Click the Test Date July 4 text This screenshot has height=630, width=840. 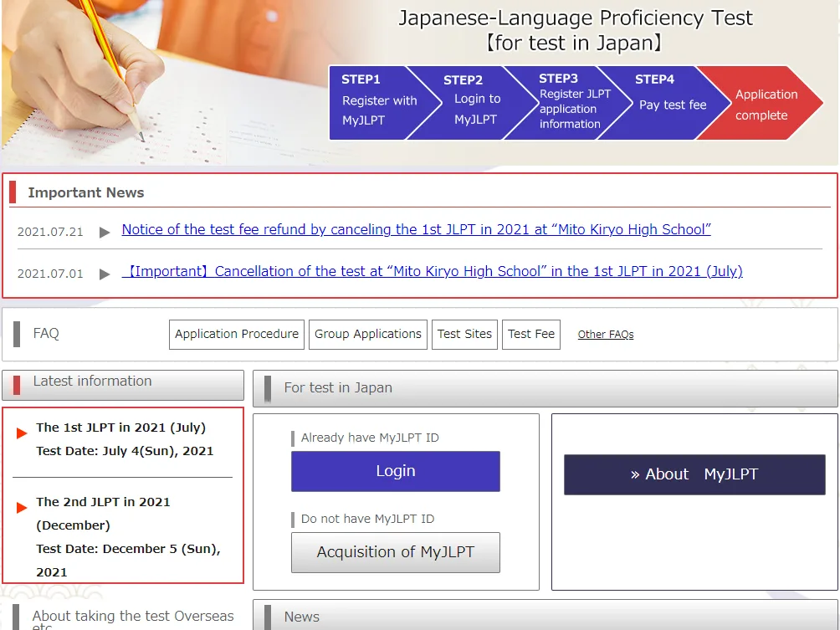click(x=125, y=451)
